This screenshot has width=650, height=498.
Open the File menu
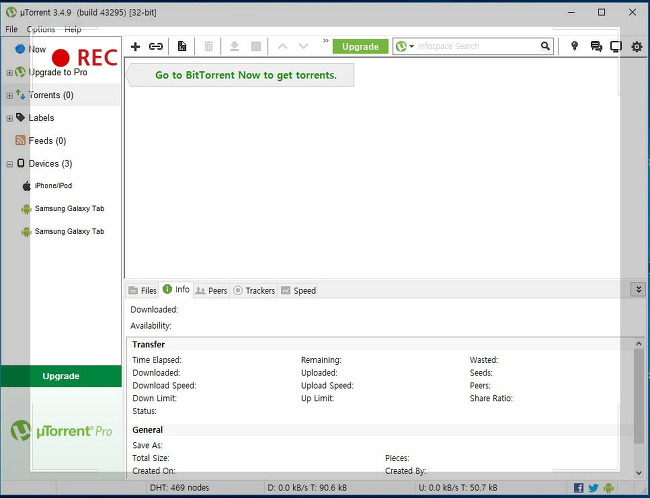(11, 29)
